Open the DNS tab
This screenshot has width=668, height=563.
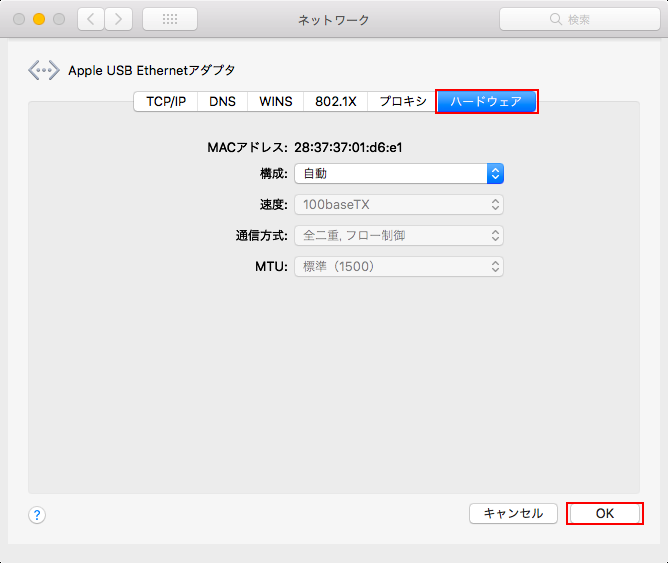point(222,101)
